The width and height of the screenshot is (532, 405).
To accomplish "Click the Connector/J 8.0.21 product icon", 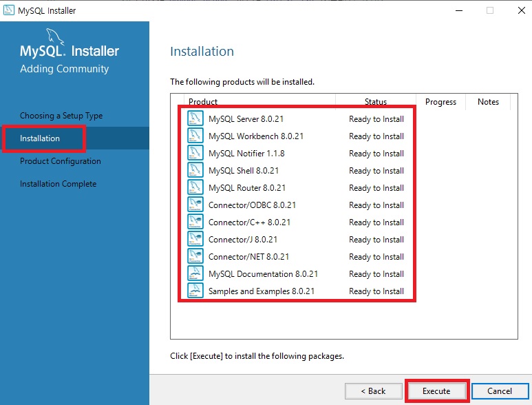I will [195, 239].
